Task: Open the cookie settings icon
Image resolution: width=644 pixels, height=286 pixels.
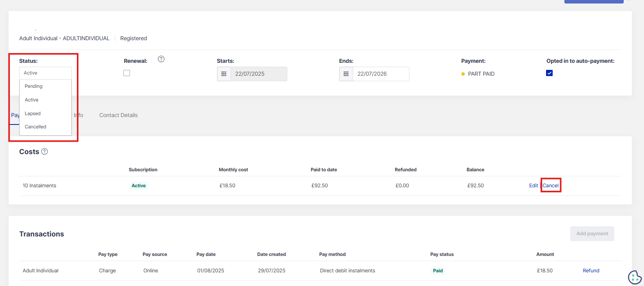Action: [x=635, y=277]
